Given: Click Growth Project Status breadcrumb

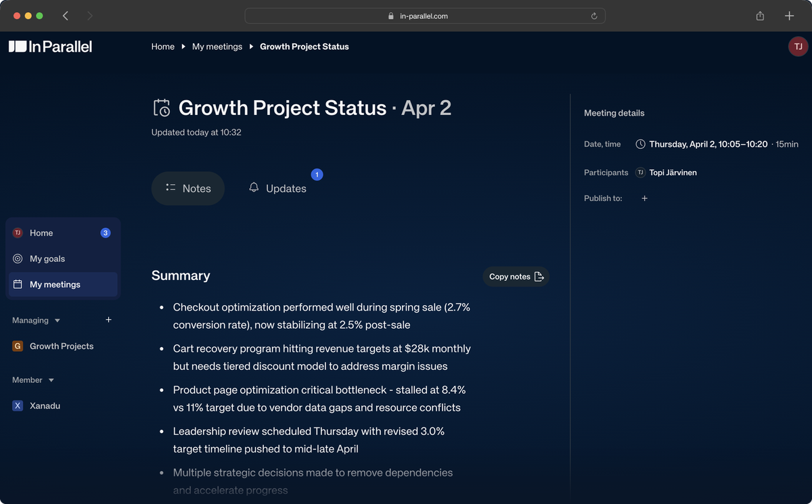Looking at the screenshot, I should pyautogui.click(x=304, y=47).
